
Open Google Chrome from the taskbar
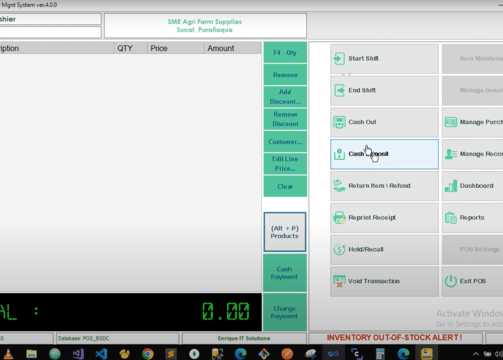(148, 353)
